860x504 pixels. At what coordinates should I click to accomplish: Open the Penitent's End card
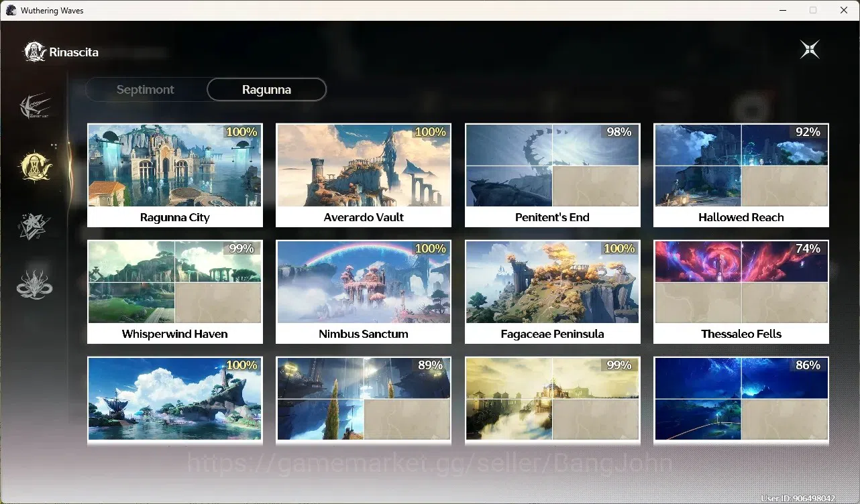point(553,175)
